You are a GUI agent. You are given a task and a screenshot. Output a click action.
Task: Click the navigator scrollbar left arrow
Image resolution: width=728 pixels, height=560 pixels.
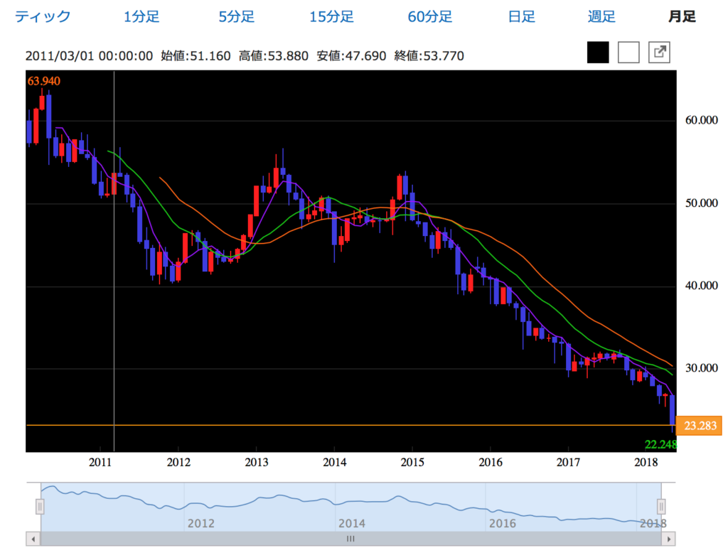(x=33, y=539)
